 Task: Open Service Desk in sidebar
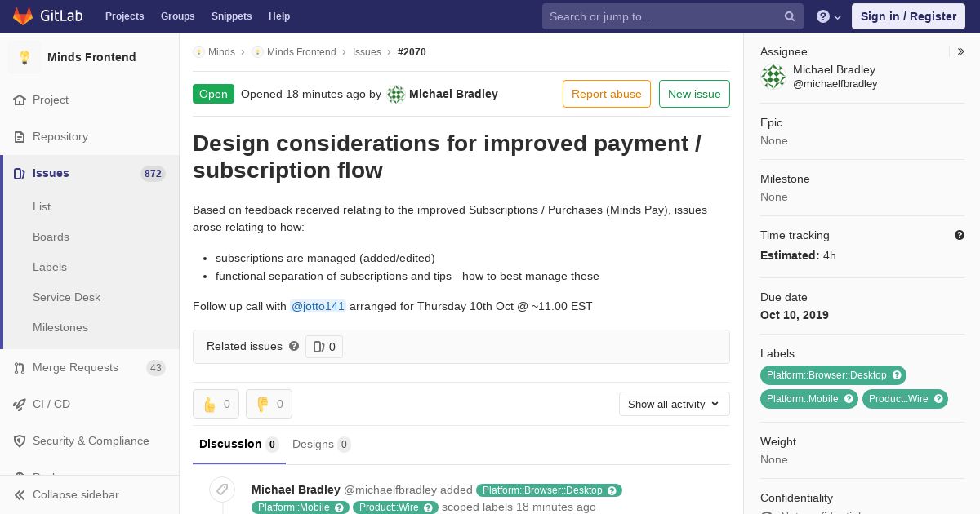pos(66,298)
